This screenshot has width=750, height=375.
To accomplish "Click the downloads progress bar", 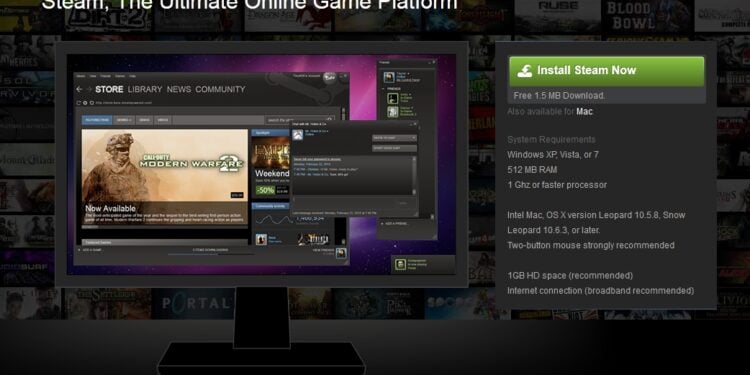I will (x=210, y=254).
